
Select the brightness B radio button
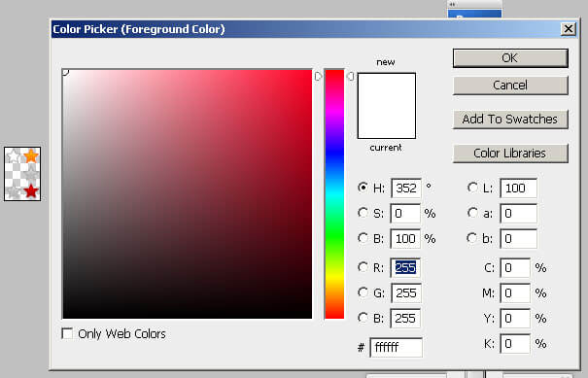pyautogui.click(x=363, y=238)
